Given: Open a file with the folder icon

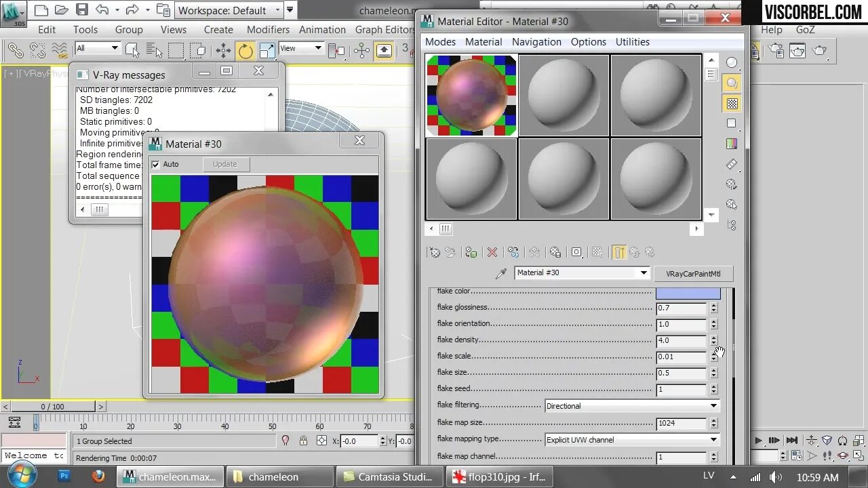Looking at the screenshot, I should click(x=61, y=10).
